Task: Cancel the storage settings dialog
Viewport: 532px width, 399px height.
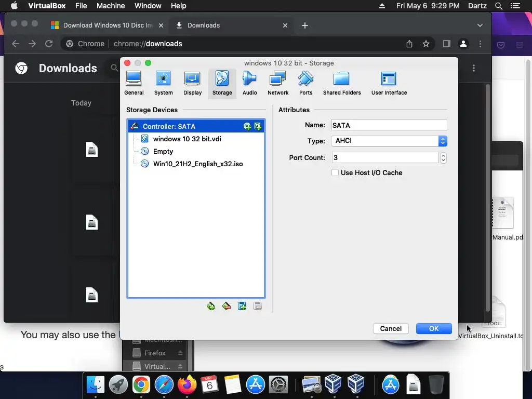Action: (391, 328)
